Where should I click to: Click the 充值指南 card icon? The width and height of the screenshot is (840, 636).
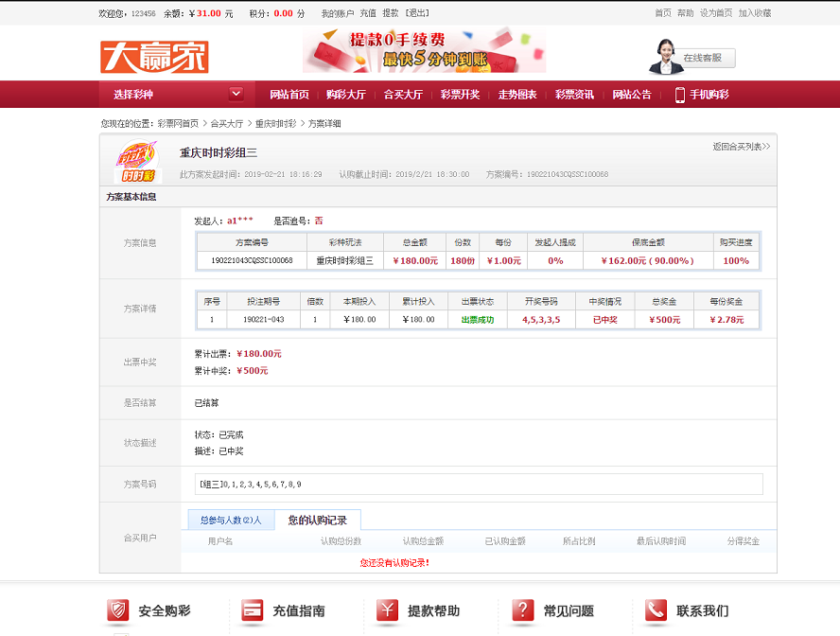[252, 611]
